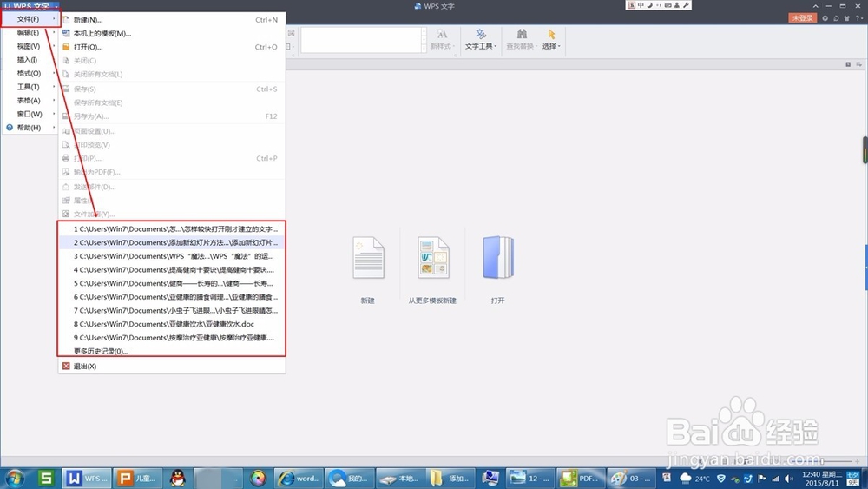Viewport: 868px width, 489px height.
Task: Open the 表格(A) menu
Action: 30,100
